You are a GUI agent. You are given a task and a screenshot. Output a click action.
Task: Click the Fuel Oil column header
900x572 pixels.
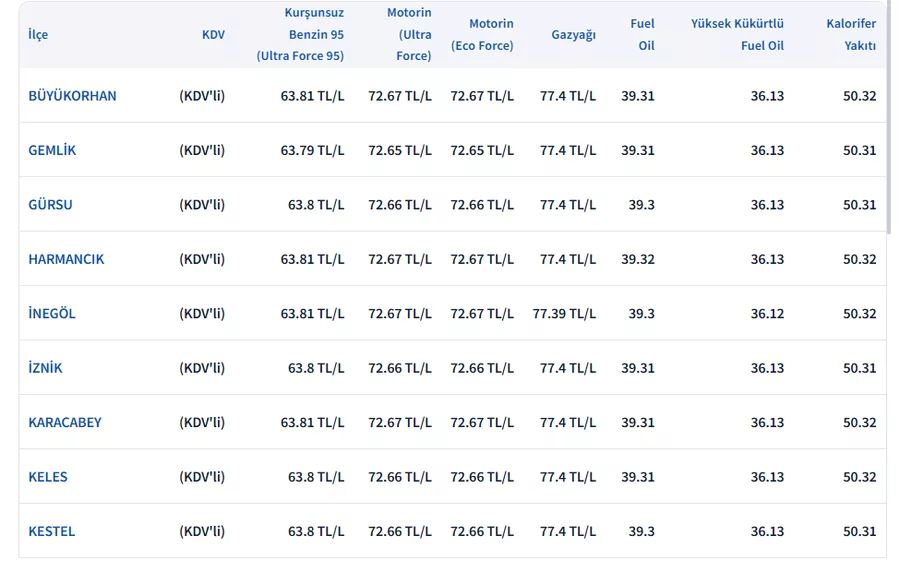point(642,34)
